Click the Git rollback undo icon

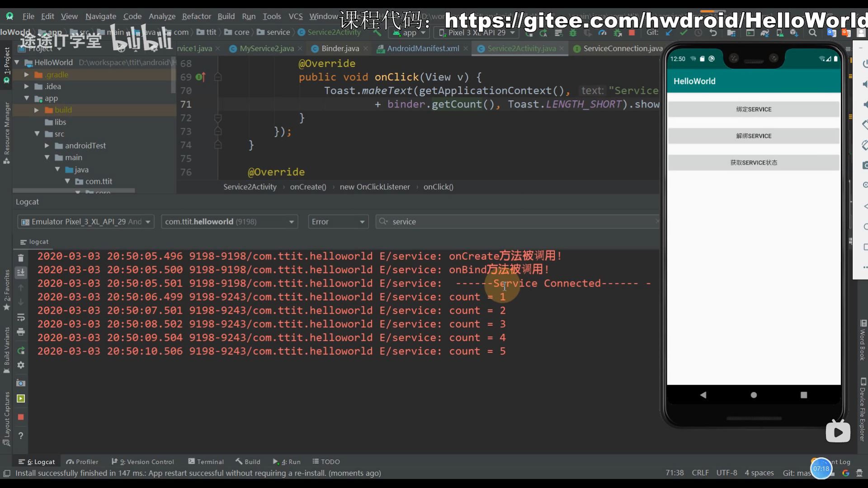(713, 33)
